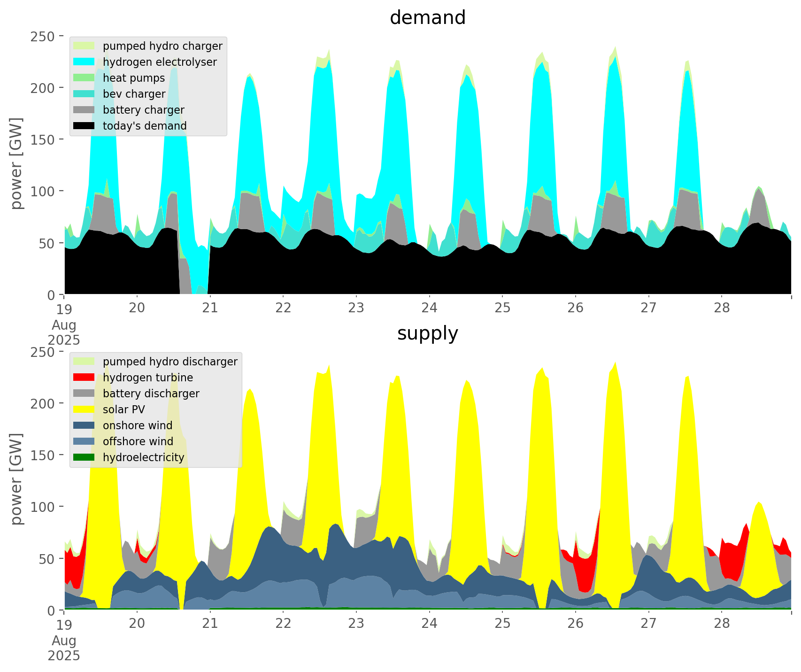The width and height of the screenshot is (801, 672).
Task: Select the solar PV yellow legend swatch
Action: point(85,409)
